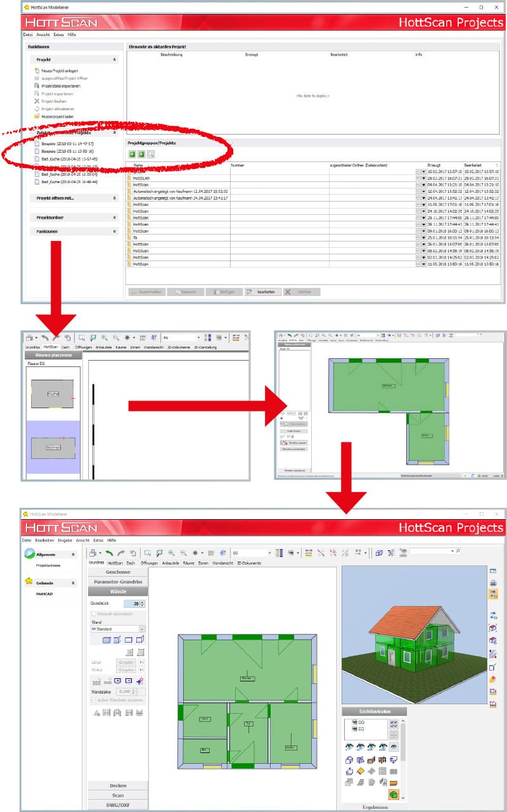Switch to the Öffnungen tab in bottom window
Viewport: 507px width, 812px height.
[149, 563]
